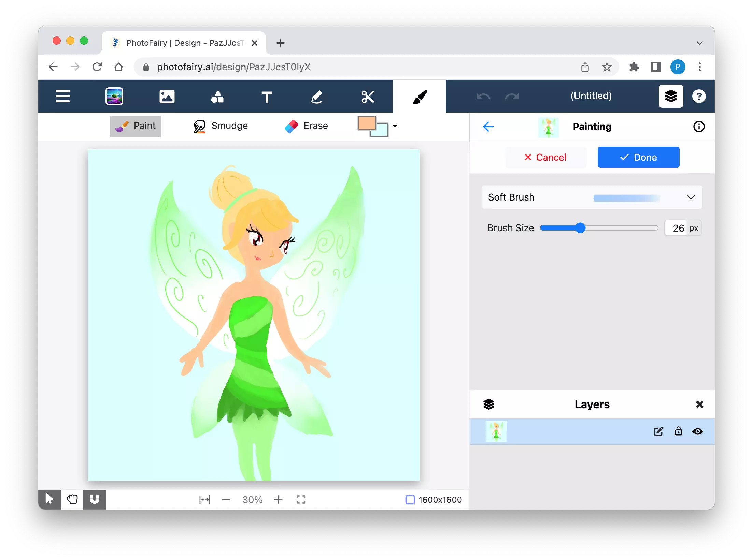Pick the peach foreground color swatch
Screen dimensions: 753x560
[x=366, y=122]
